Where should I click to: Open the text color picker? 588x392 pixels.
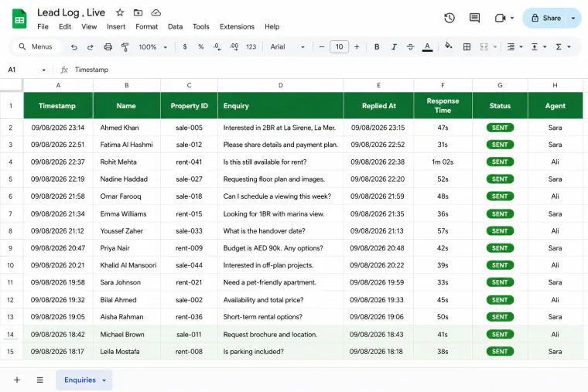(427, 47)
